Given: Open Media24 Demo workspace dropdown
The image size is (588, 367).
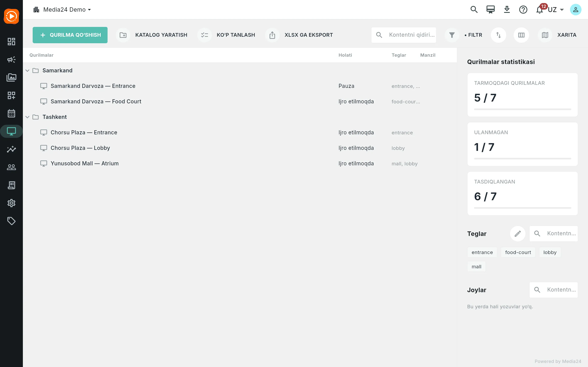Looking at the screenshot, I should click(x=62, y=10).
